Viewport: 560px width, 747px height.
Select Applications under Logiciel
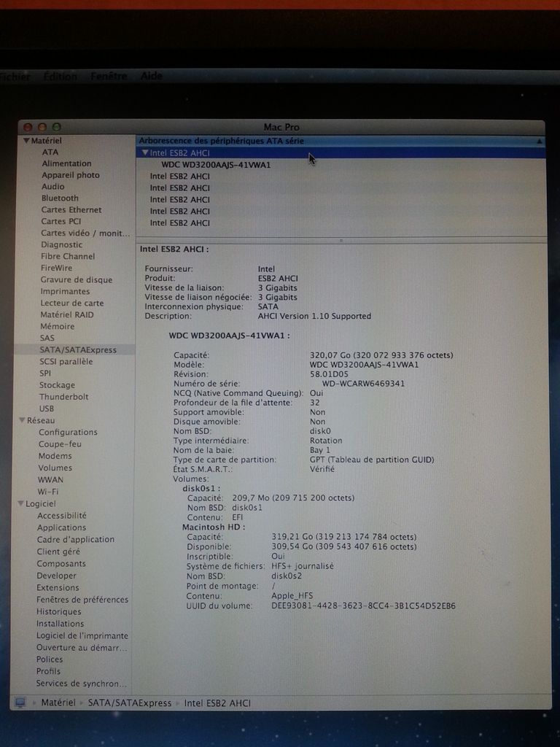(x=62, y=527)
